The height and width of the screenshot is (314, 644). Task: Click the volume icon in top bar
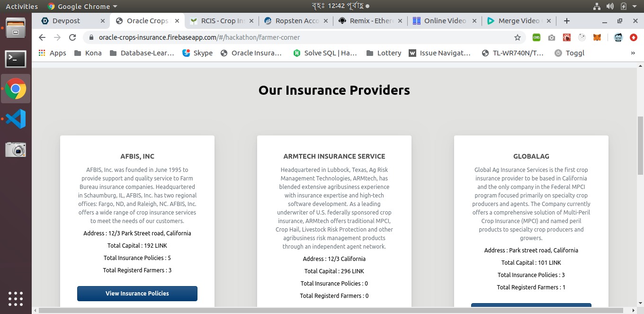point(610,6)
